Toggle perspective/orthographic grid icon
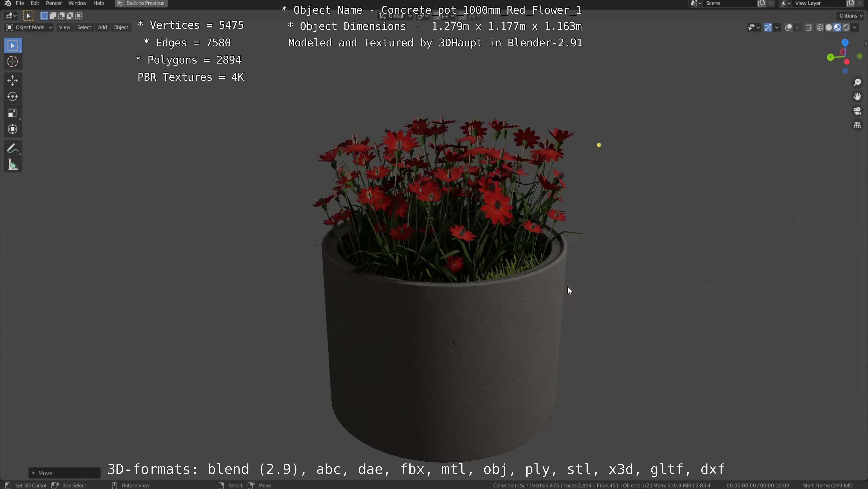Image resolution: width=868 pixels, height=489 pixels. 857,125
